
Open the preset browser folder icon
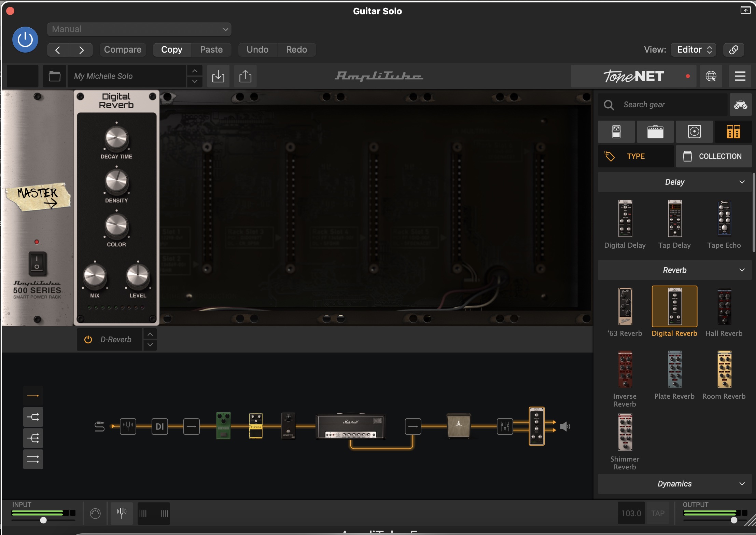tap(55, 76)
